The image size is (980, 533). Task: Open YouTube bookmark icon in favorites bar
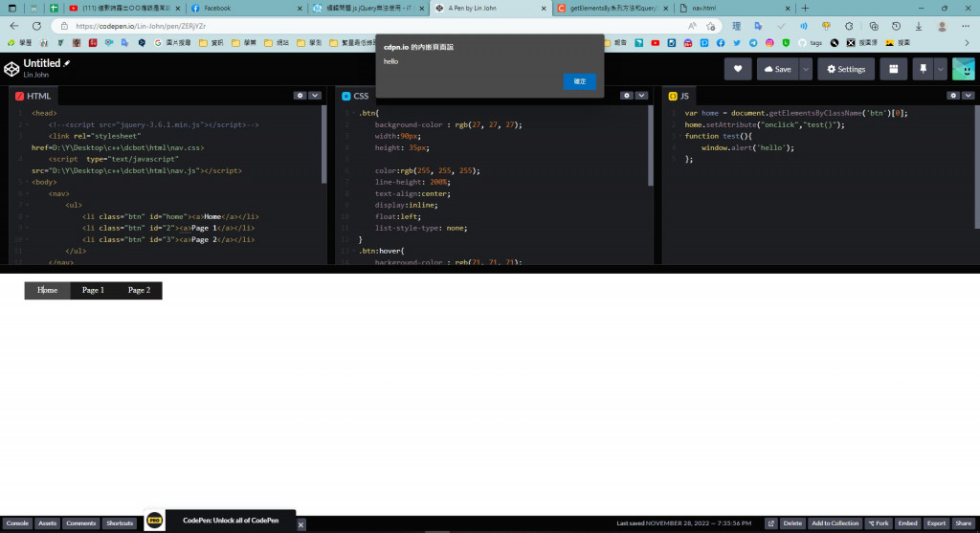click(655, 43)
